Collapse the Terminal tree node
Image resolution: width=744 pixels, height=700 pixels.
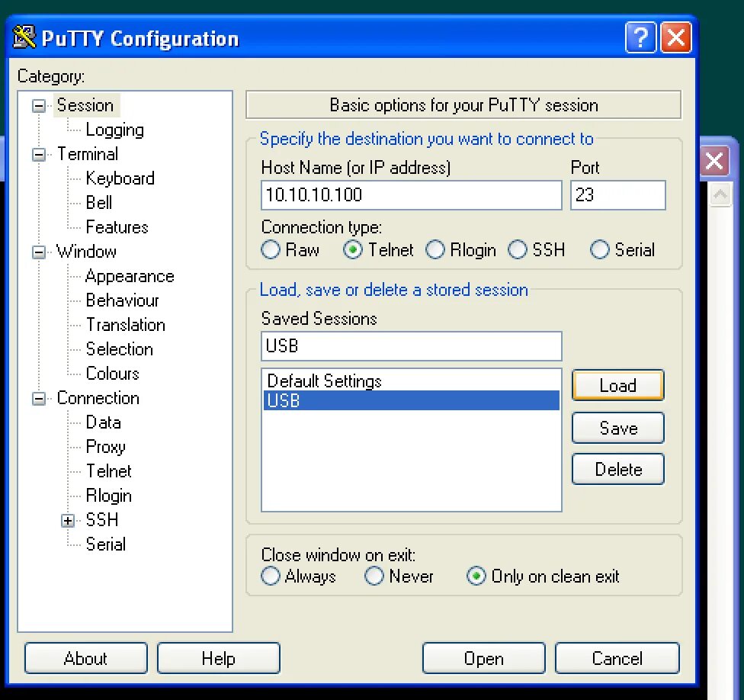(39, 154)
